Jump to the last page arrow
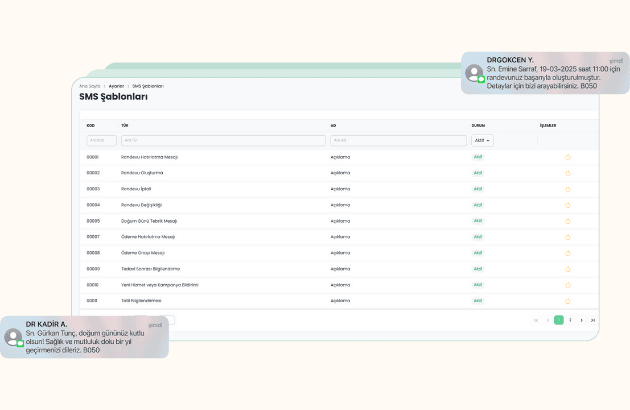Image resolution: width=630 pixels, height=410 pixels. click(x=593, y=320)
